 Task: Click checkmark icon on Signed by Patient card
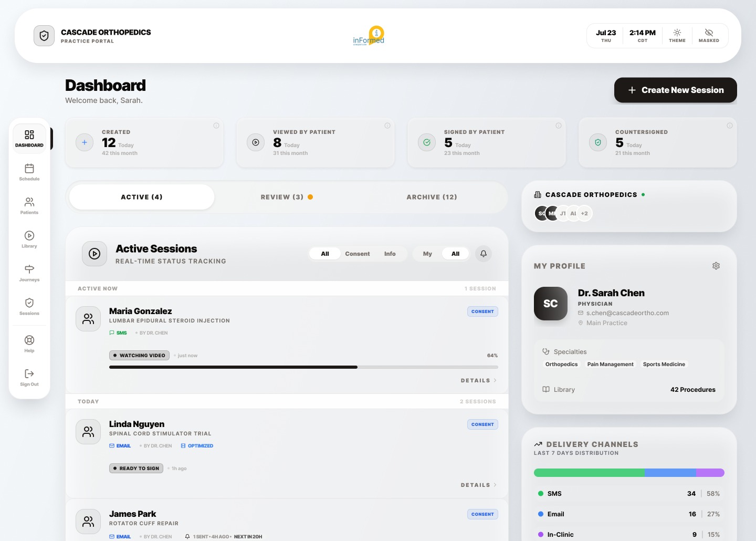pos(427,142)
